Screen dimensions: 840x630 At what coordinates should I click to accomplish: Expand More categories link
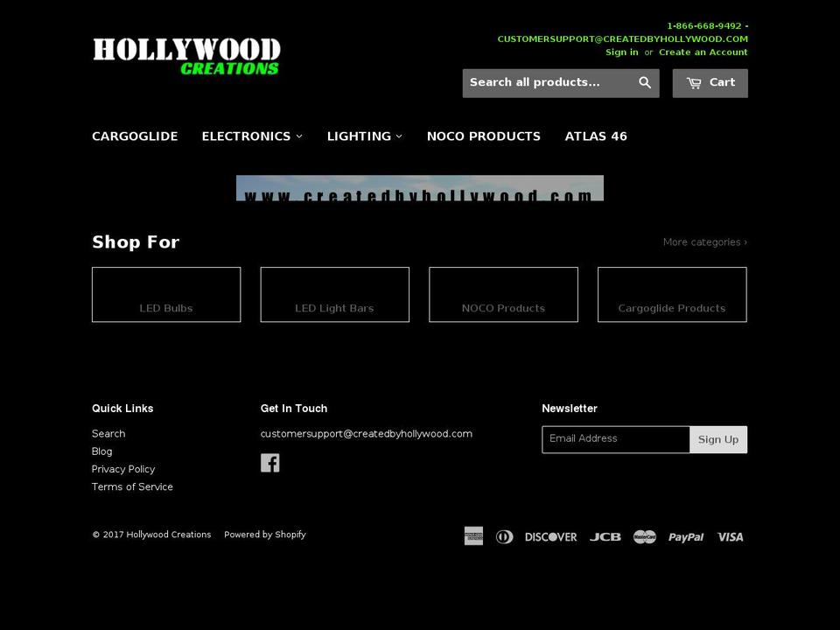[x=704, y=242]
